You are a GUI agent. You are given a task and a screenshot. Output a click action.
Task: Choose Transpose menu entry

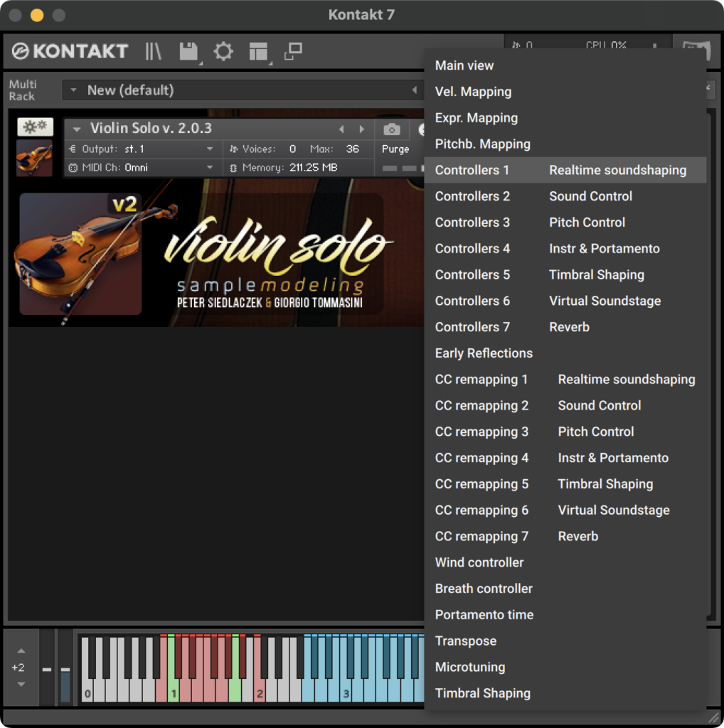(565, 641)
